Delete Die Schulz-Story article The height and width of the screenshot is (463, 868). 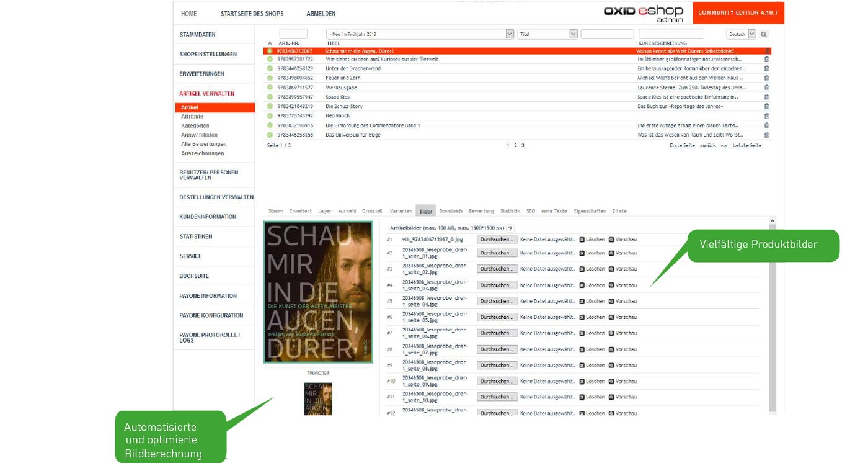[x=766, y=106]
